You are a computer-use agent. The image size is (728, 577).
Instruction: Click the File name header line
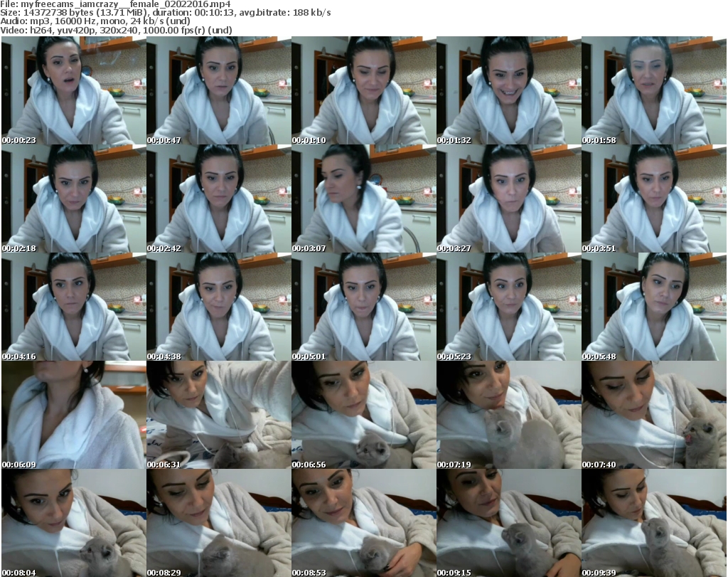(116, 4)
